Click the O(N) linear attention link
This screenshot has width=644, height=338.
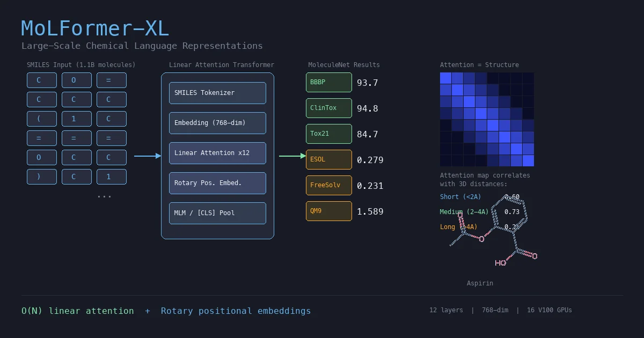coord(77,311)
